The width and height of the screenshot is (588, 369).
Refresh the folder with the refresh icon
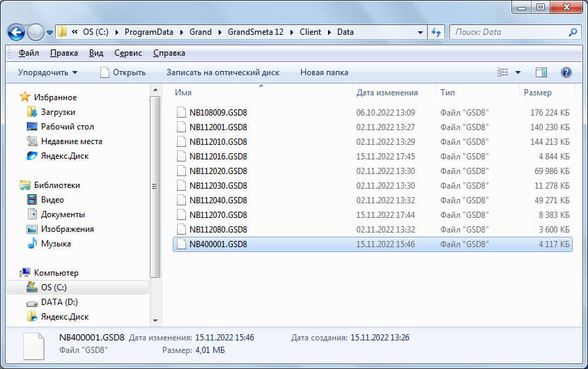[x=435, y=32]
